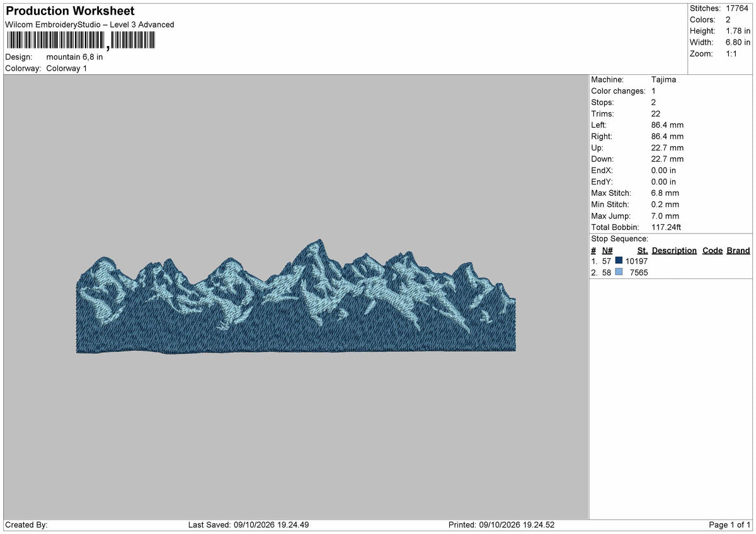This screenshot has height=534, width=756.
Task: Select the Color changes value
Action: [x=654, y=91]
